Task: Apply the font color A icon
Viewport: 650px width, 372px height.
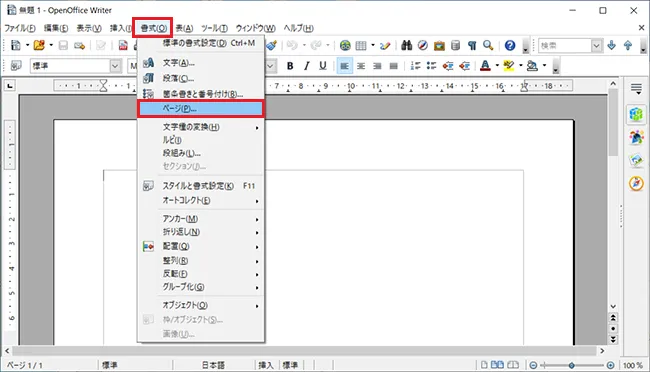Action: [485, 66]
